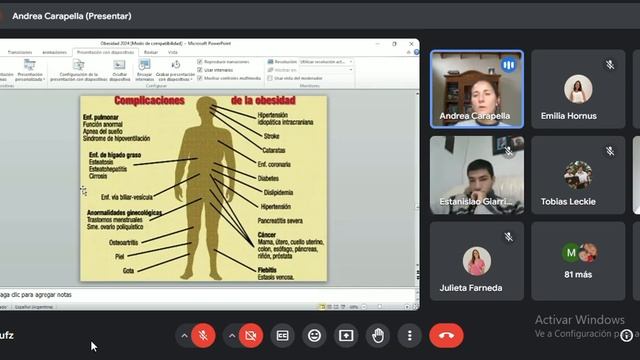Click muted mic icon on Estanislao's tile
Screen dimensions: 640x360
pos(509,151)
